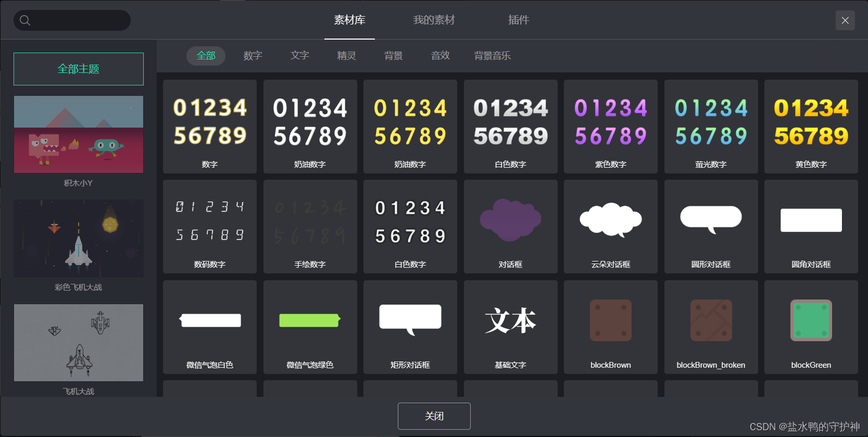Viewport: 868px width, 437px height.
Task: Choose the 微信气泡绿色 bubble asset
Action: tap(310, 327)
